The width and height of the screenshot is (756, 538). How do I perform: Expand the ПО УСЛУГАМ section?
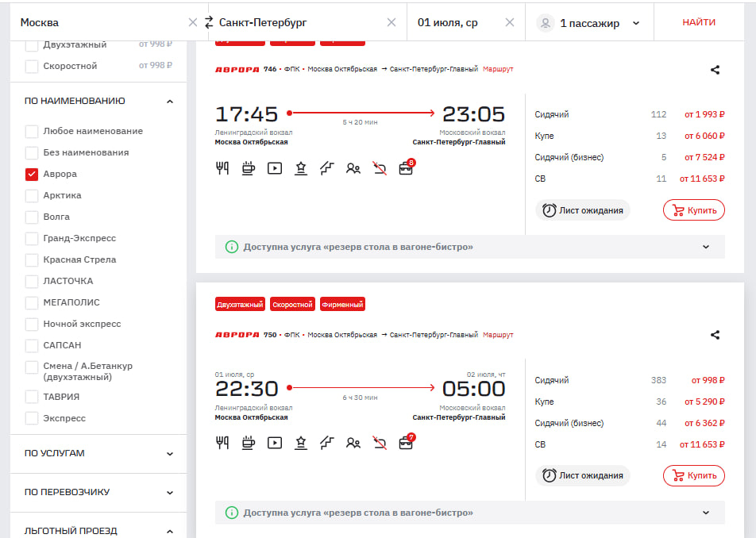[x=170, y=454]
